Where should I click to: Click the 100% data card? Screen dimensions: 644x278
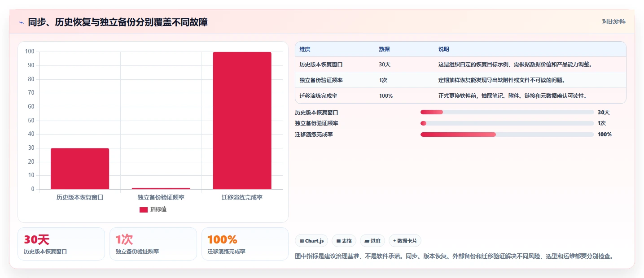(x=245, y=244)
